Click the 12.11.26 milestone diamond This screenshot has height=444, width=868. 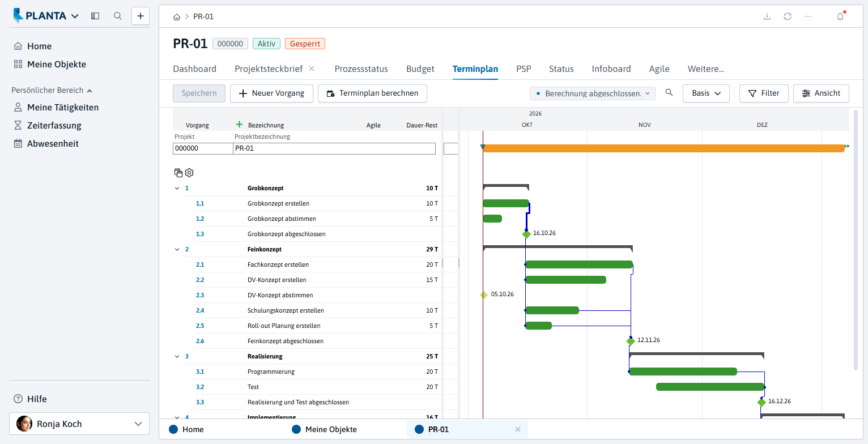[631, 341]
